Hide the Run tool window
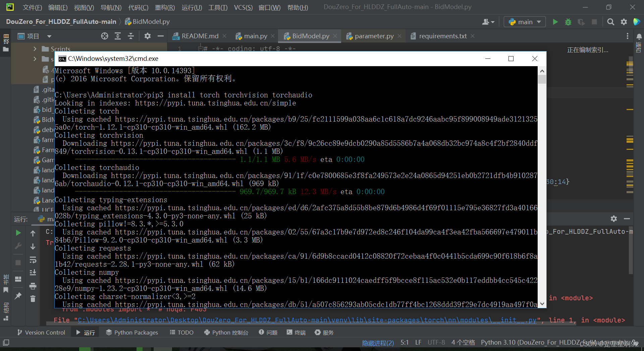 pos(627,219)
